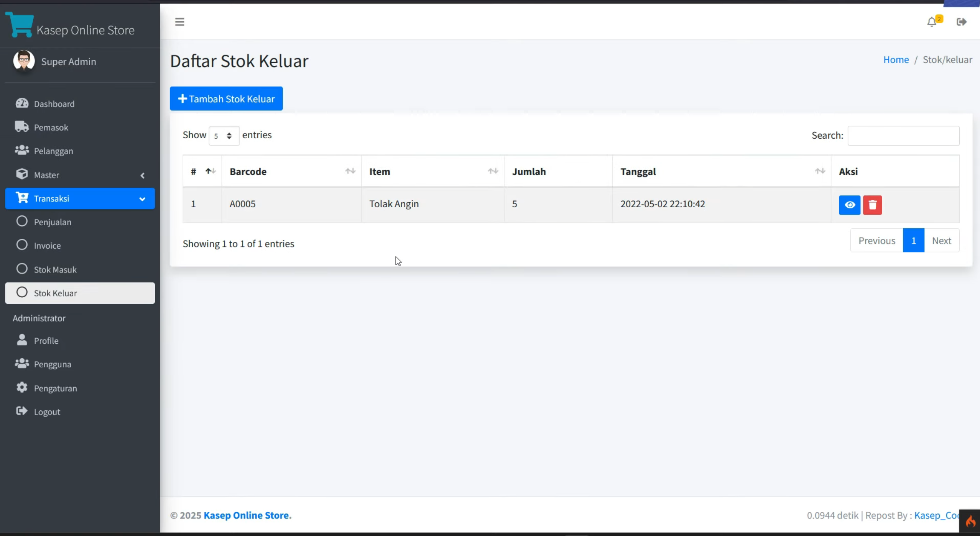The width and height of the screenshot is (980, 536).
Task: Select page 1 in pagination
Action: pyautogui.click(x=913, y=241)
